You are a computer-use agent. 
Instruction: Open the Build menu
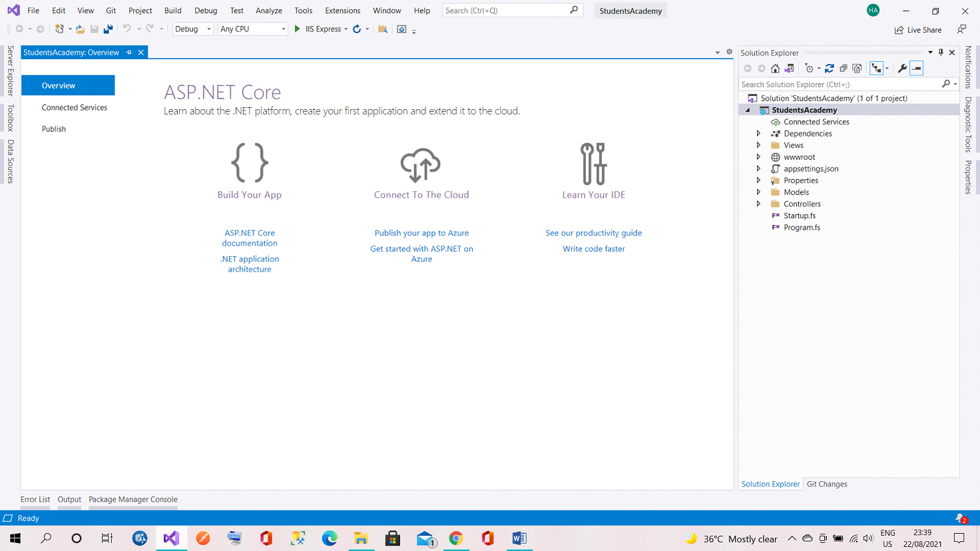173,11
